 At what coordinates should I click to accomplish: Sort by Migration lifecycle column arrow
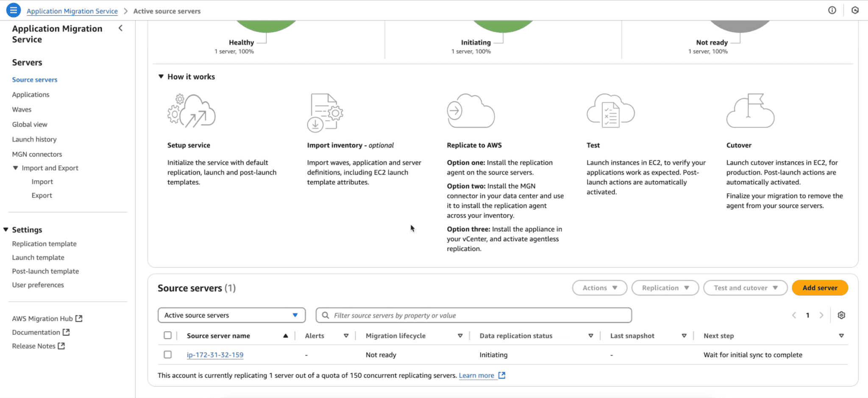tap(460, 336)
